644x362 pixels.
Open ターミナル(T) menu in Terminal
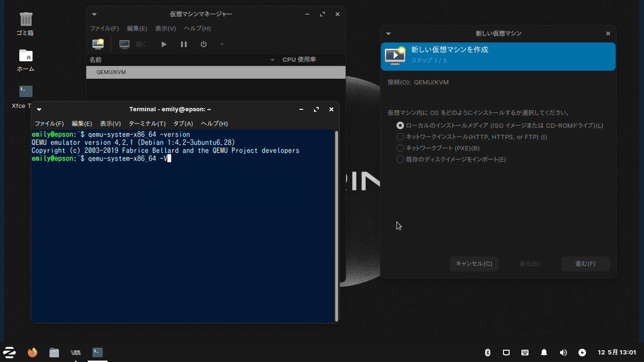pyautogui.click(x=147, y=123)
